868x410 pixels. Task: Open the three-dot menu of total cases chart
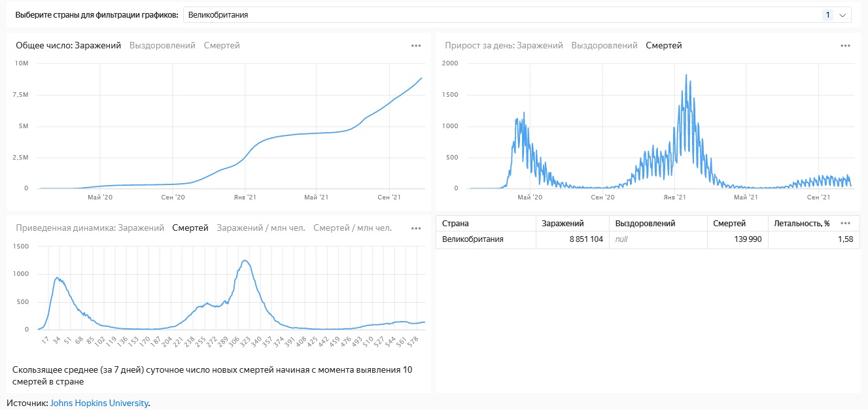pyautogui.click(x=416, y=46)
